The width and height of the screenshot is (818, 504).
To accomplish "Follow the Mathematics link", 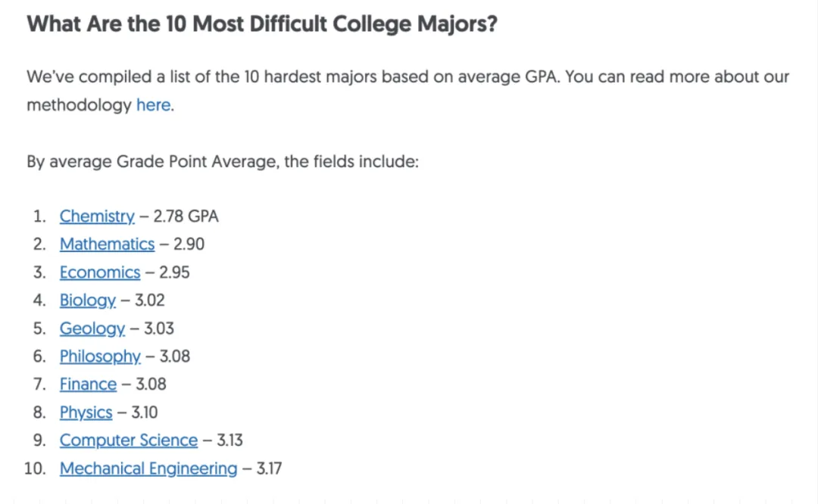I will [x=107, y=244].
